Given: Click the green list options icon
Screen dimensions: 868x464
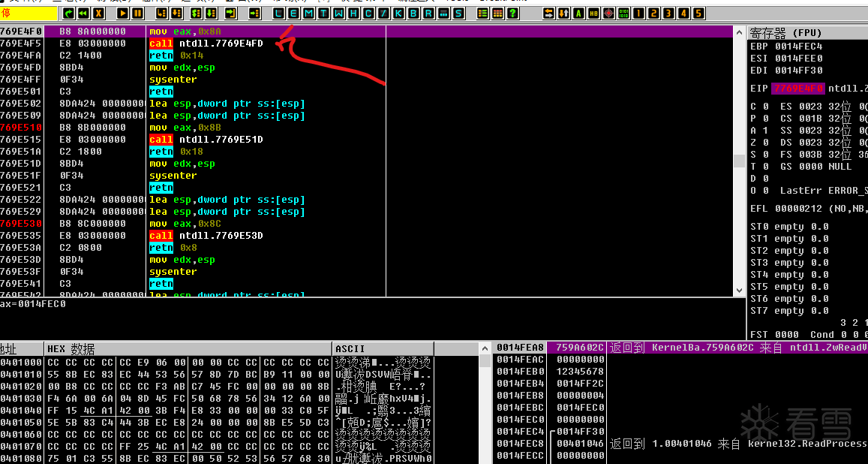Looking at the screenshot, I should [x=482, y=13].
